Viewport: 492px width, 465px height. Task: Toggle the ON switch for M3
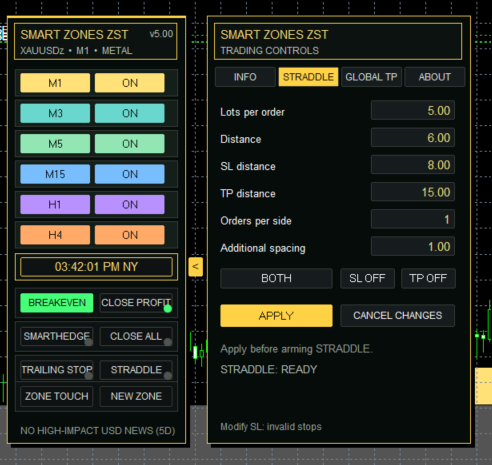point(130,113)
